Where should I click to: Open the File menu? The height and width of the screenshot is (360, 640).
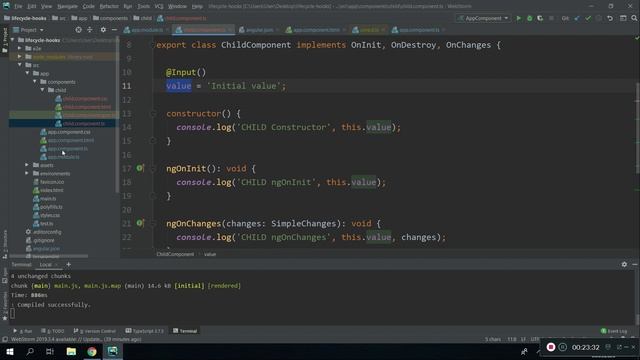click(18, 7)
